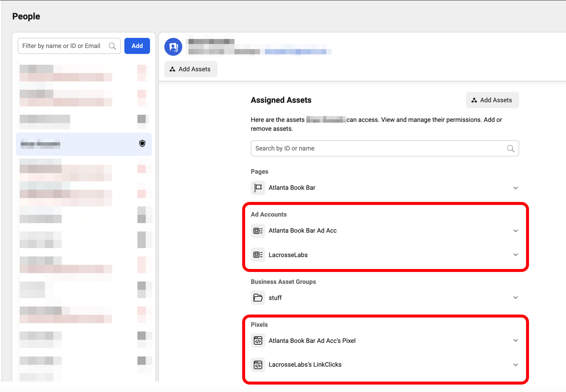The height and width of the screenshot is (392, 566).
Task: Expand the Atlanta Book Bar Ad Acc chevron
Action: (x=515, y=231)
